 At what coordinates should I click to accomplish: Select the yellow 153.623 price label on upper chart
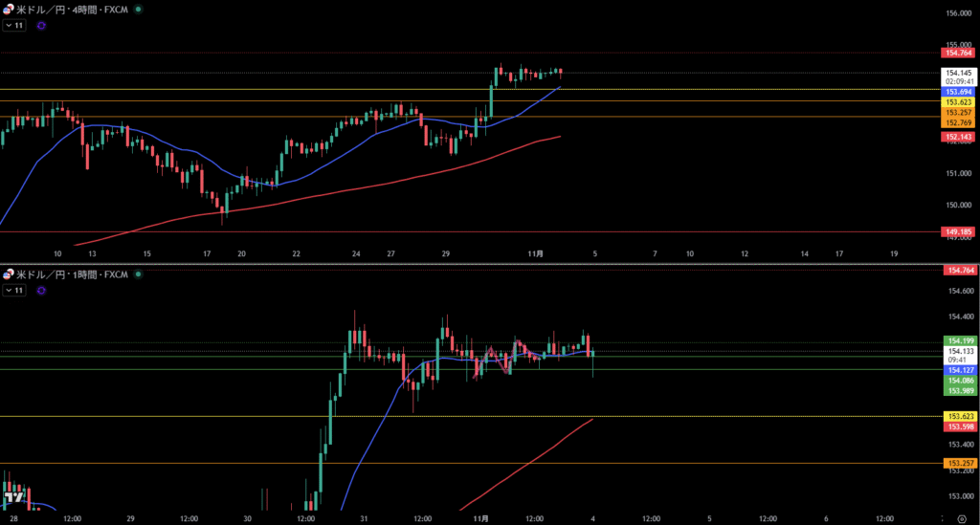click(x=960, y=101)
